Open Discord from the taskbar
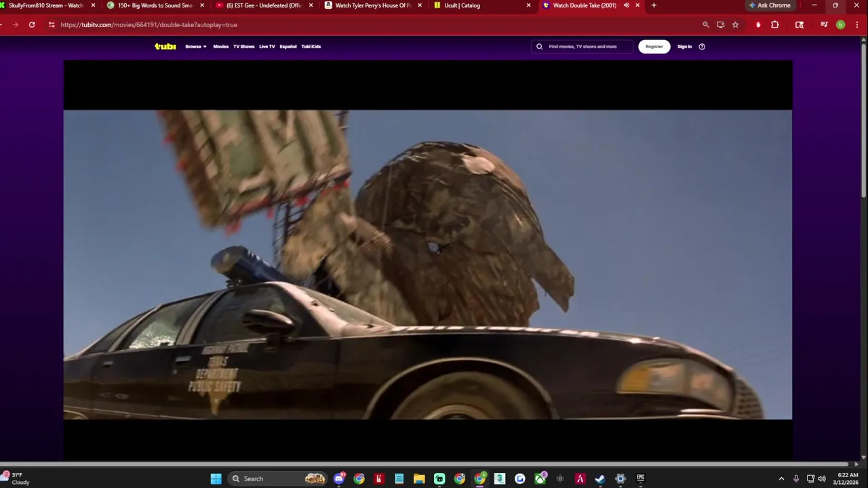Screen dimensions: 868x488 339,479
